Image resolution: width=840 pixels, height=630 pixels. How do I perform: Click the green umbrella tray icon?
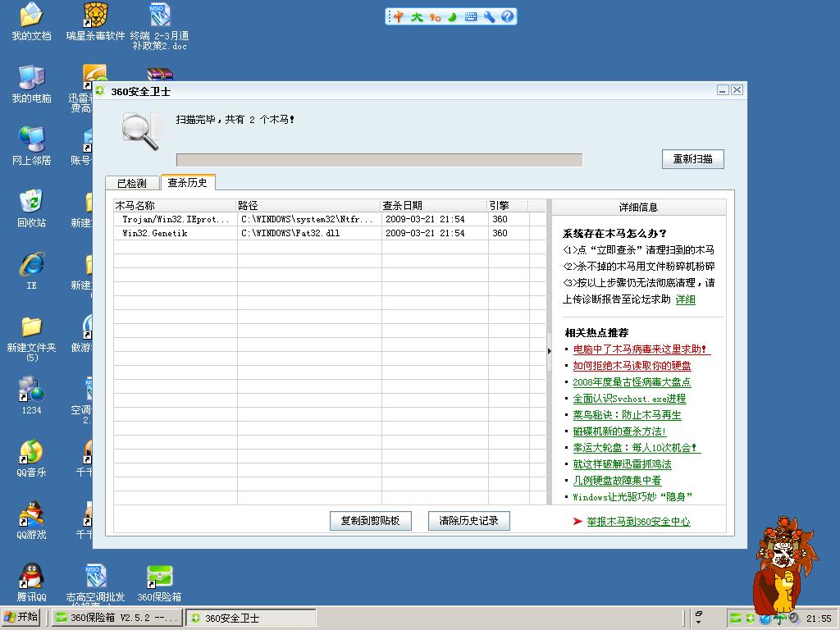[780, 619]
